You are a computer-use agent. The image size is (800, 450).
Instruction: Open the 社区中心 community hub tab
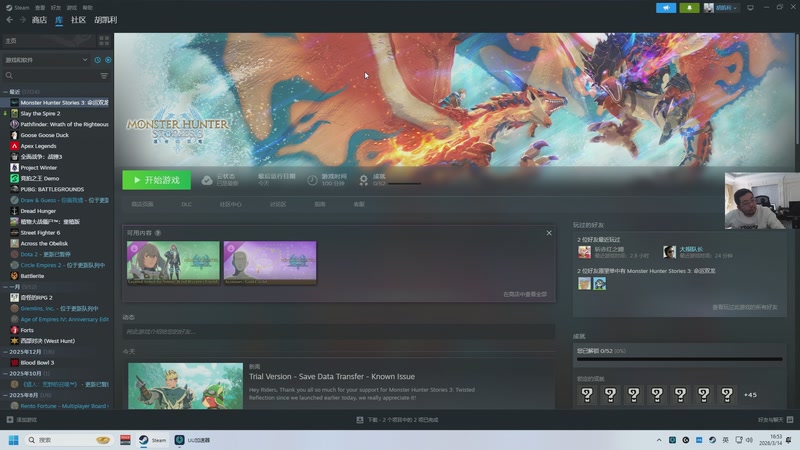click(x=231, y=204)
